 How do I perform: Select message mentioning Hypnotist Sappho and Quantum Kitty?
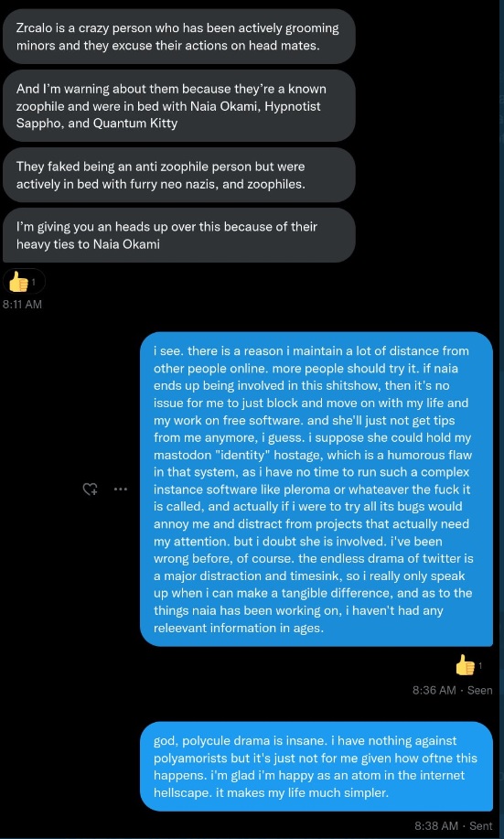tap(178, 105)
